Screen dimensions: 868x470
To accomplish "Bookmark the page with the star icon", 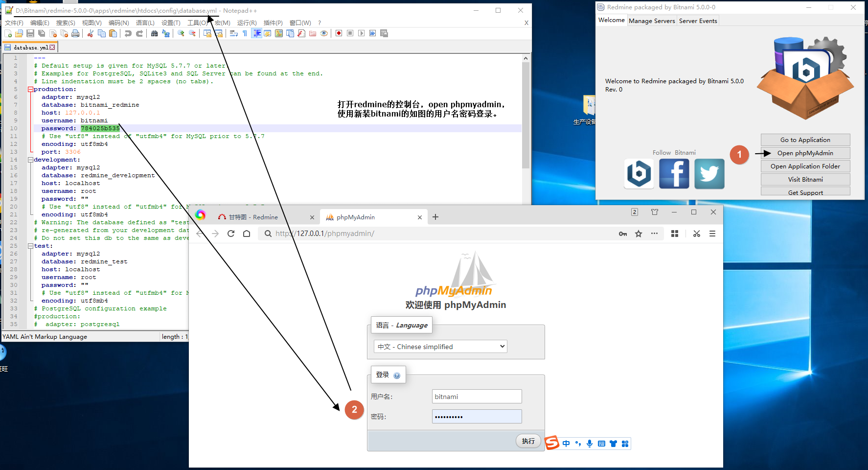I will 639,234.
